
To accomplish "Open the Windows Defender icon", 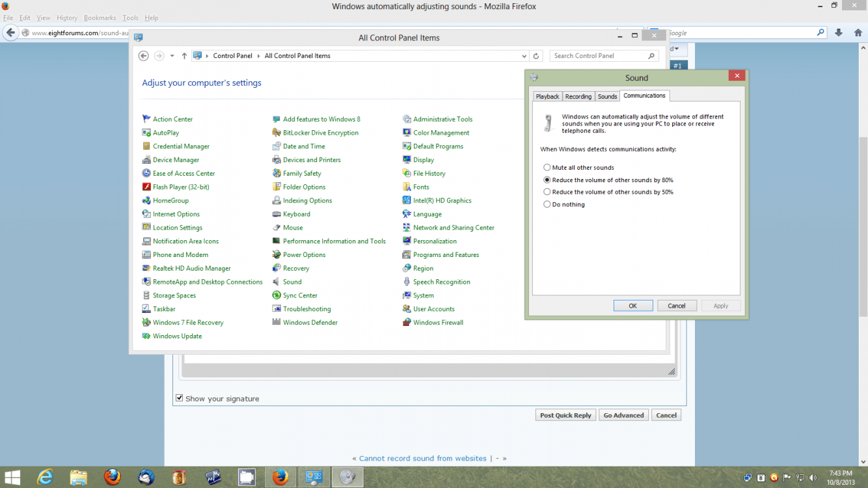I will pyautogui.click(x=277, y=323).
